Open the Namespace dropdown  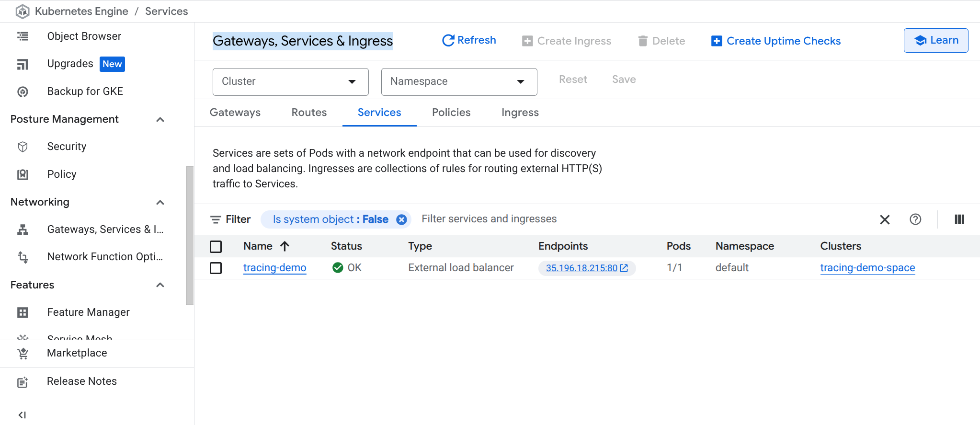pyautogui.click(x=459, y=82)
